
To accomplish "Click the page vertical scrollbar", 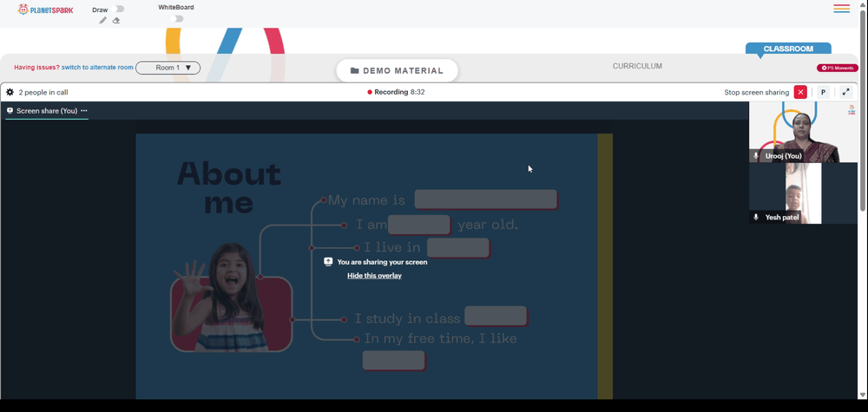I will (x=863, y=111).
